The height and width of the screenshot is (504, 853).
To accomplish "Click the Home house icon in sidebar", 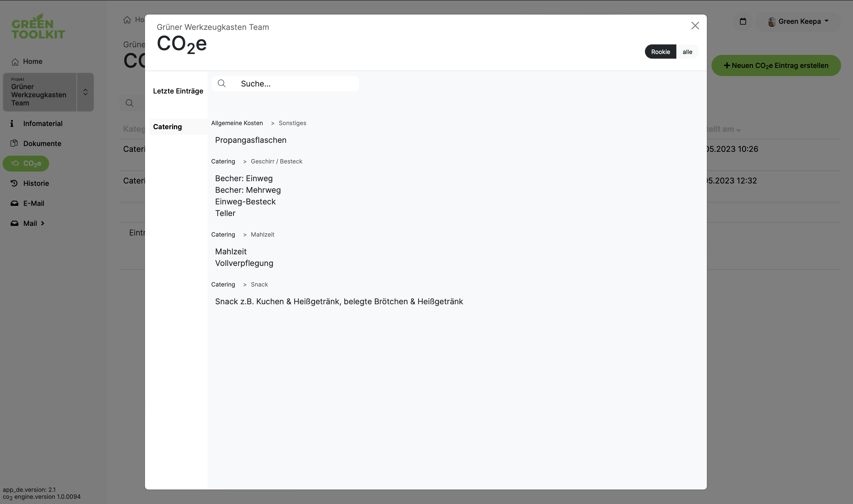I will [15, 62].
